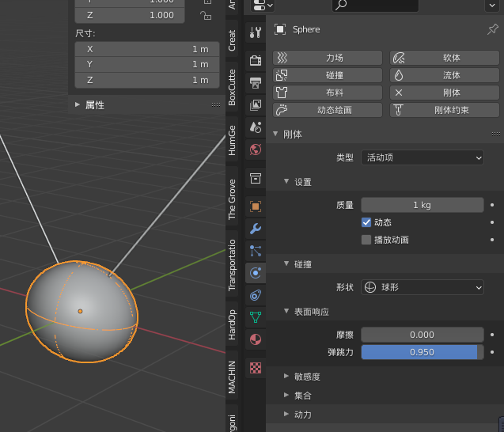The width and height of the screenshot is (504, 432).
Task: Open the Object Constraints tab
Action: click(x=256, y=295)
